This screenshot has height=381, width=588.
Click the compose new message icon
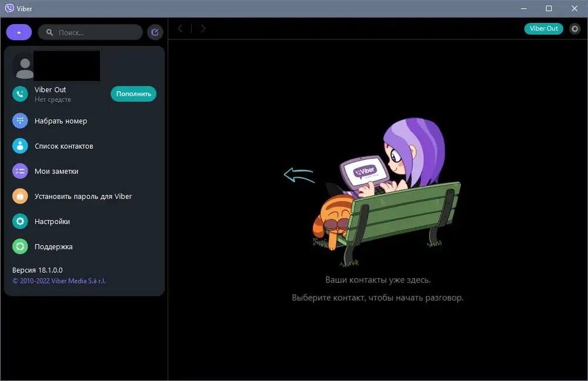pyautogui.click(x=155, y=32)
